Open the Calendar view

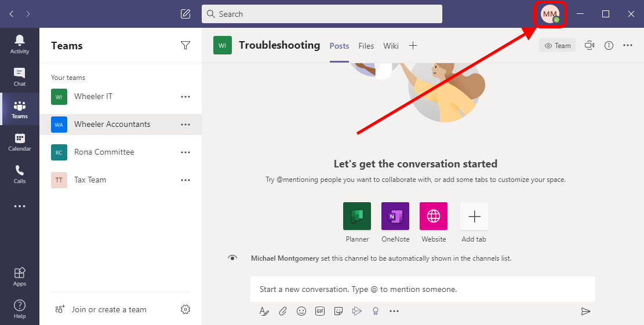(x=19, y=142)
